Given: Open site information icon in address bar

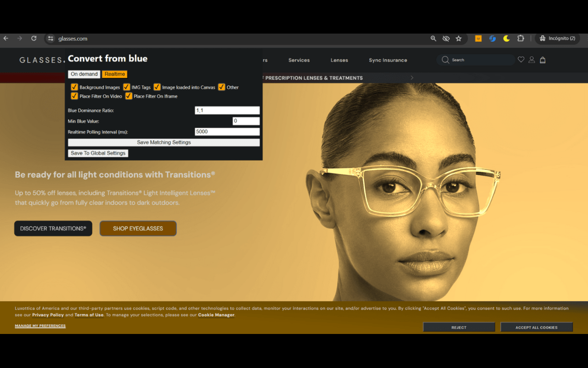Looking at the screenshot, I should pos(51,39).
